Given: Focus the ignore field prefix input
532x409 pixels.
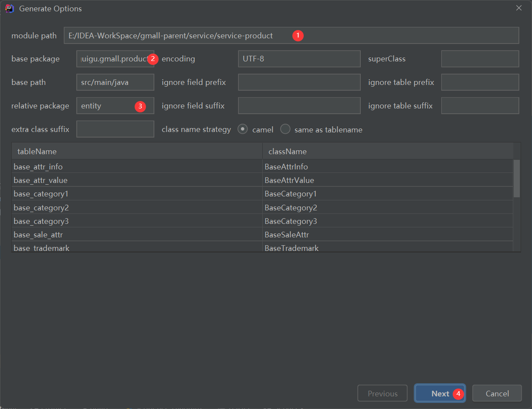Looking at the screenshot, I should (x=299, y=82).
